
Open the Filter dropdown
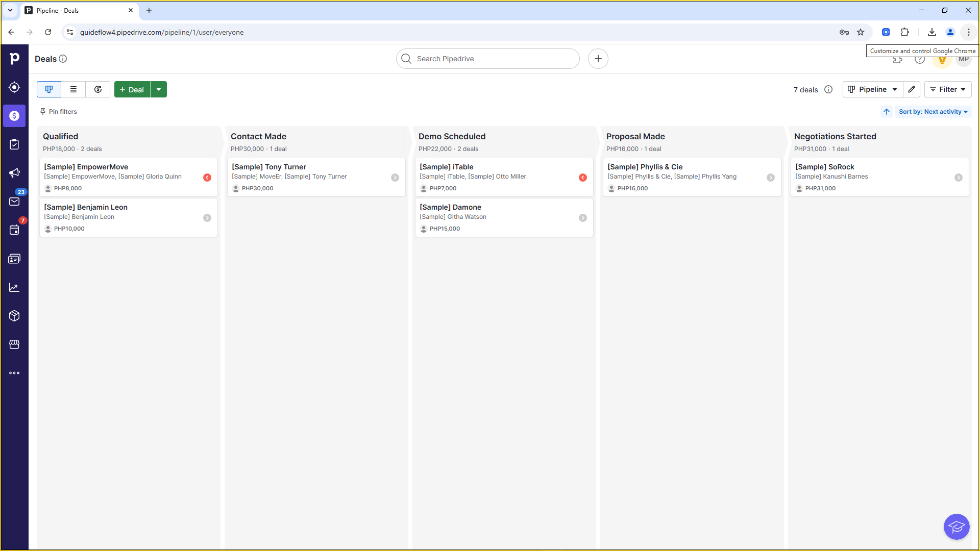[x=947, y=89]
